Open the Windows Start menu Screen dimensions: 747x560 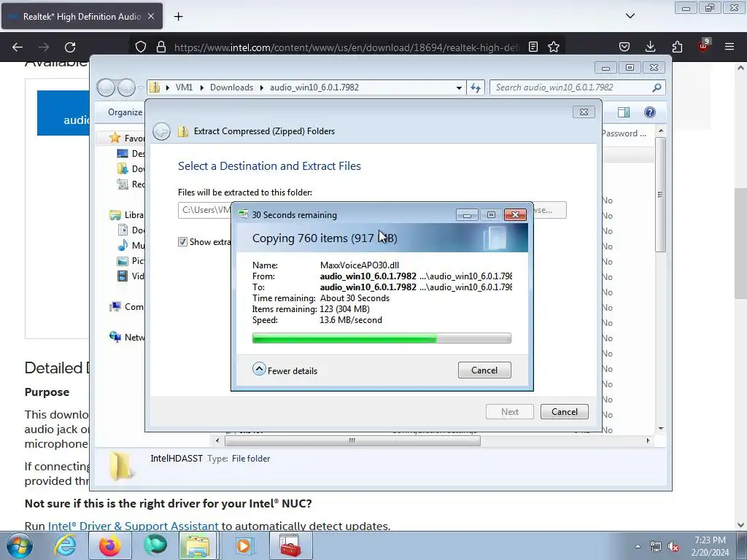20,545
